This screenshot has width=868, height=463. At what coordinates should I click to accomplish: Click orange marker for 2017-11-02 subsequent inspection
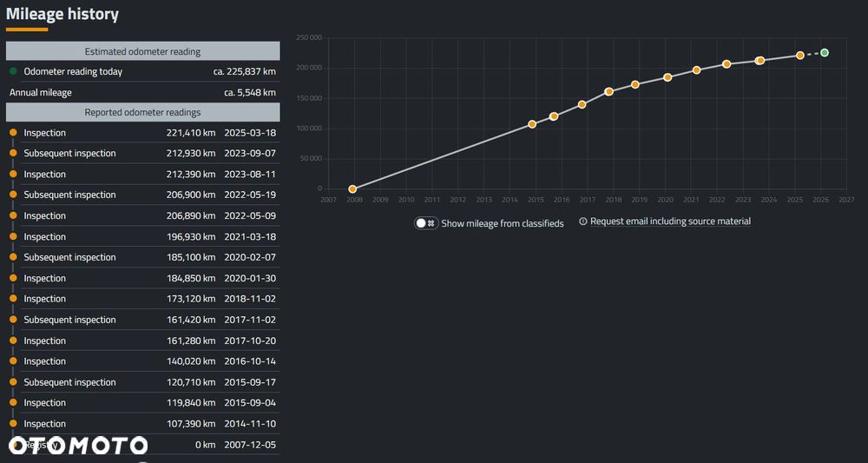[13, 321]
